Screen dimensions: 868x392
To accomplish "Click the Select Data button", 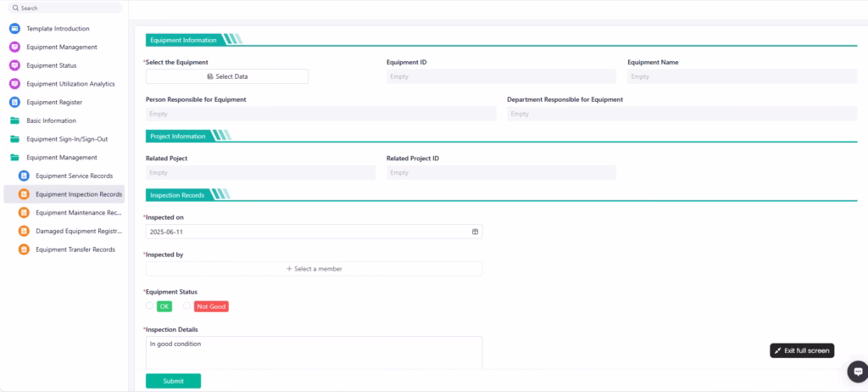I will click(x=227, y=76).
